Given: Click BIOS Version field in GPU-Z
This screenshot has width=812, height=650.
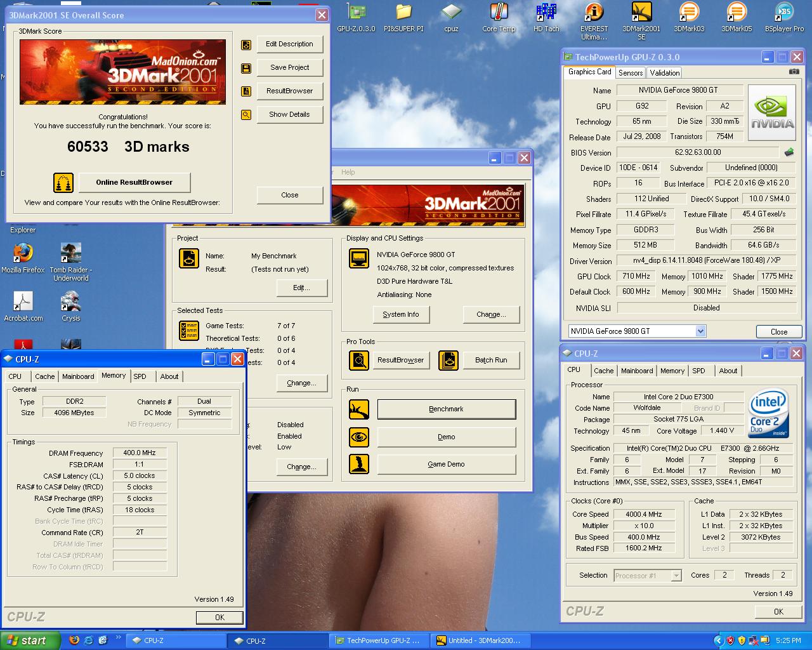Looking at the screenshot, I should tap(698, 152).
